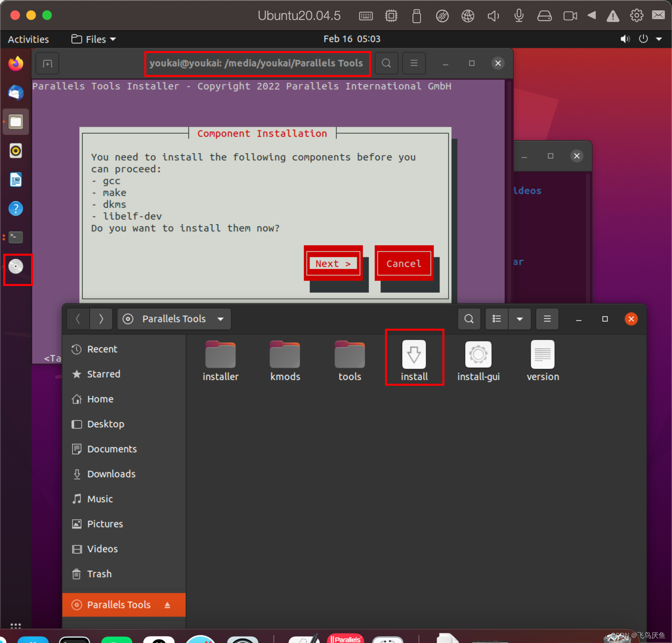
Task: Open system menu arrow in top bar
Action: [x=659, y=39]
